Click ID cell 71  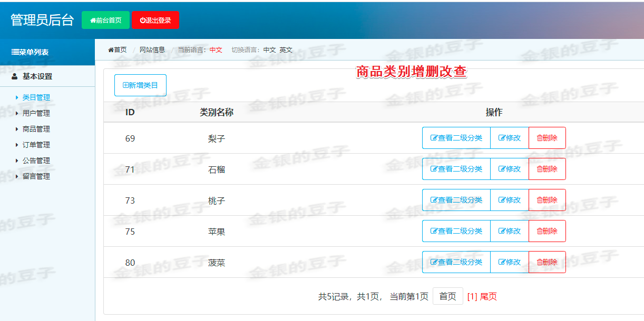(130, 169)
